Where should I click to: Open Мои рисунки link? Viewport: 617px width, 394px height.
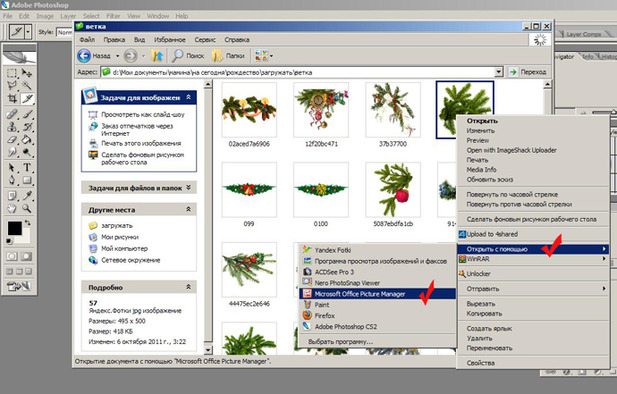tap(120, 237)
